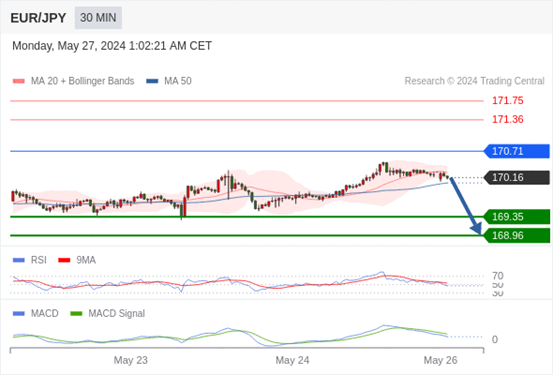
Task: Select the green 169.35 support tag
Action: pos(517,217)
